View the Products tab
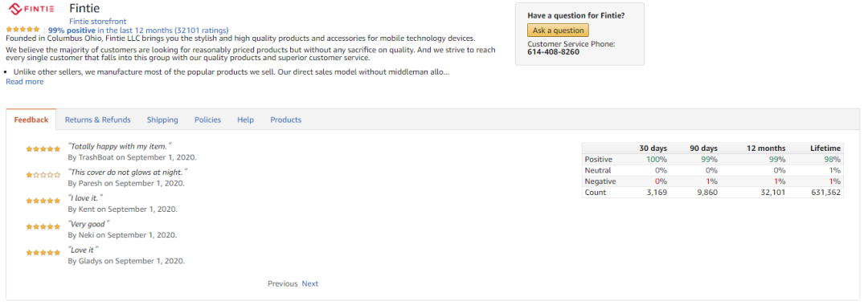Image resolution: width=868 pixels, height=305 pixels. coord(285,120)
